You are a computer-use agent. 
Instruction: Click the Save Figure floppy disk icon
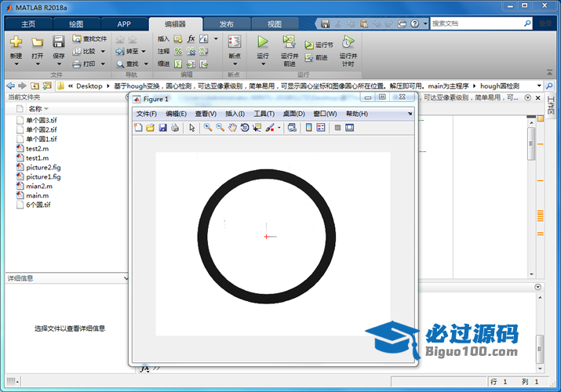(162, 128)
